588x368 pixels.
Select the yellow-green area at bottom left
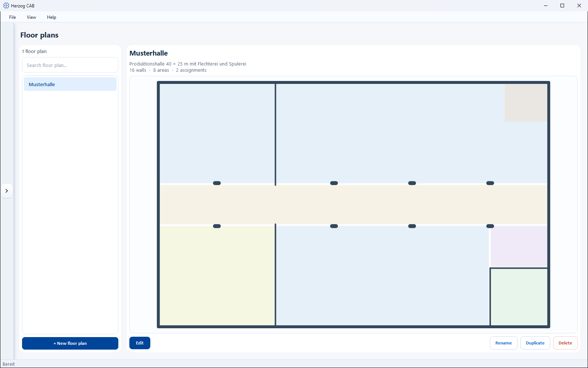(217, 275)
